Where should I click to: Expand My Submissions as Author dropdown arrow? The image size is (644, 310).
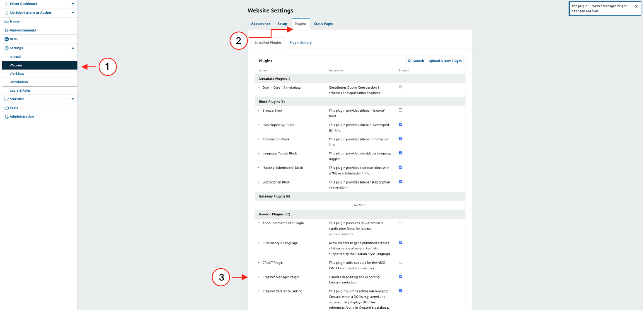click(x=73, y=12)
